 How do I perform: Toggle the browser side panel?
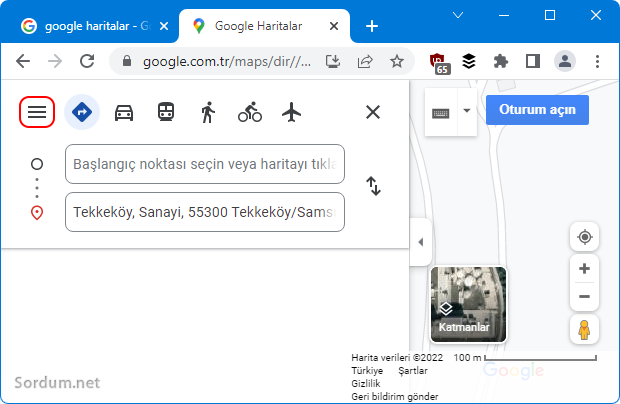coord(533,61)
